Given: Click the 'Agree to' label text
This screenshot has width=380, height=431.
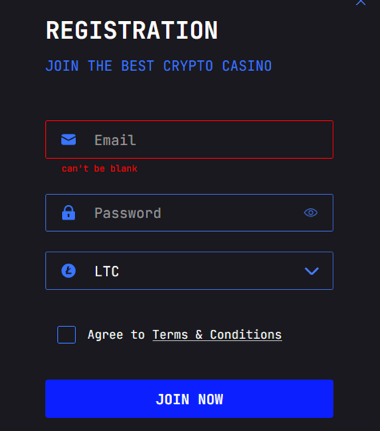Looking at the screenshot, I should 116,335.
